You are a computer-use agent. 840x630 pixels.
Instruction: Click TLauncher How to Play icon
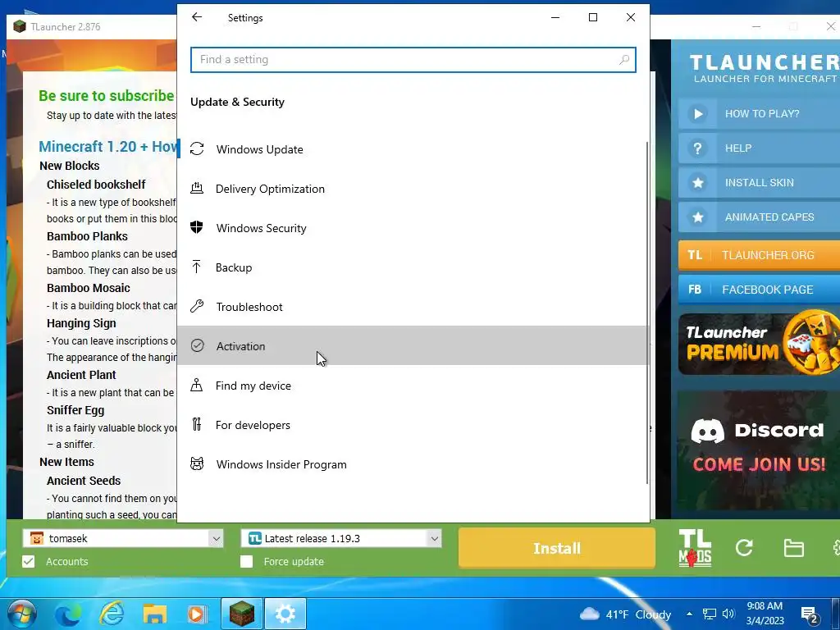(697, 113)
